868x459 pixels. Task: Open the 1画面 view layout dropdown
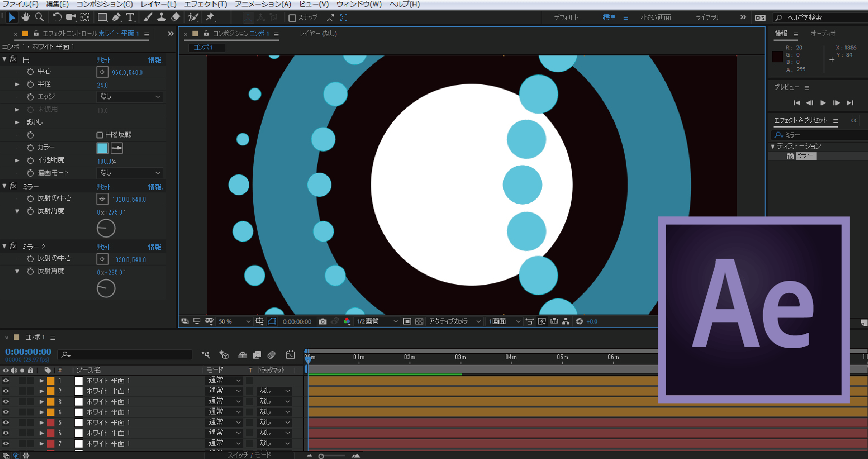[504, 321]
